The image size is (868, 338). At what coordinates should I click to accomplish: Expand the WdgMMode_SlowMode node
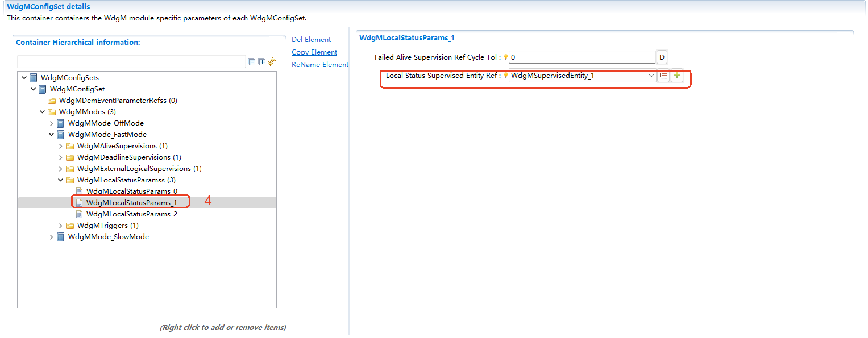52,237
